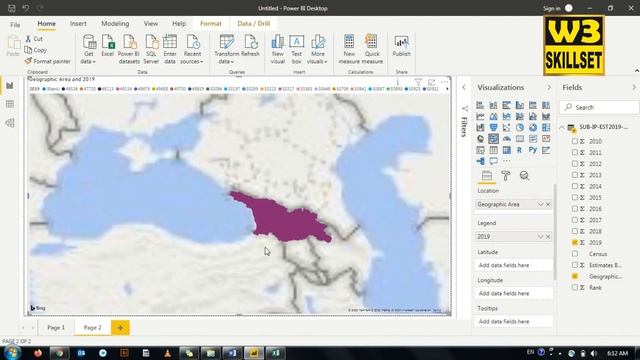Collapse the SUB-IP-EST2019 table
Image resolution: width=640 pixels, height=360 pixels.
pos(562,127)
